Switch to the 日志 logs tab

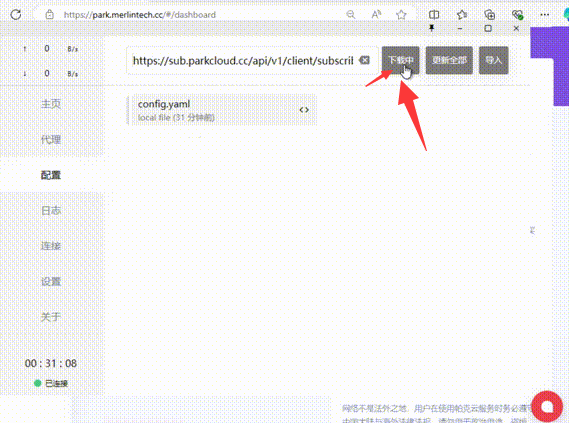pos(51,210)
